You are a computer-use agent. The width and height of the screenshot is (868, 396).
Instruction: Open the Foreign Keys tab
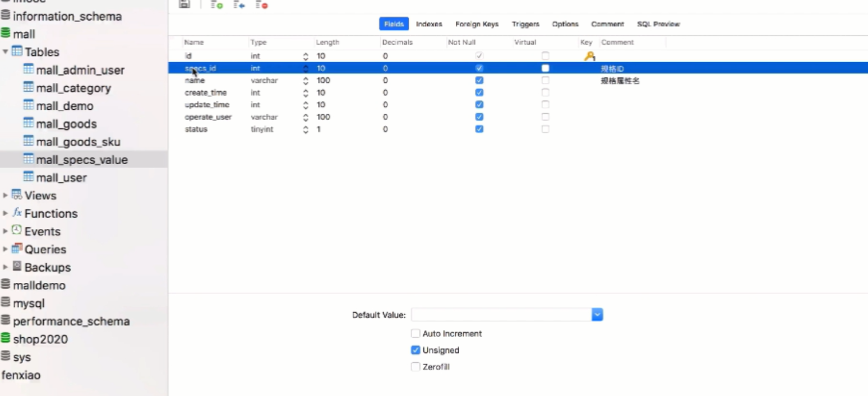(477, 24)
